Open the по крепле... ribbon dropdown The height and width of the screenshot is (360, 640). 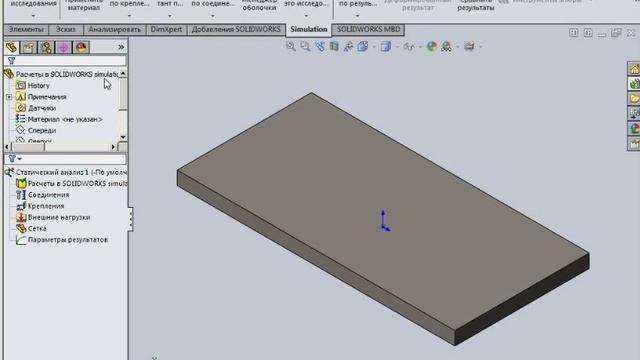[129, 16]
